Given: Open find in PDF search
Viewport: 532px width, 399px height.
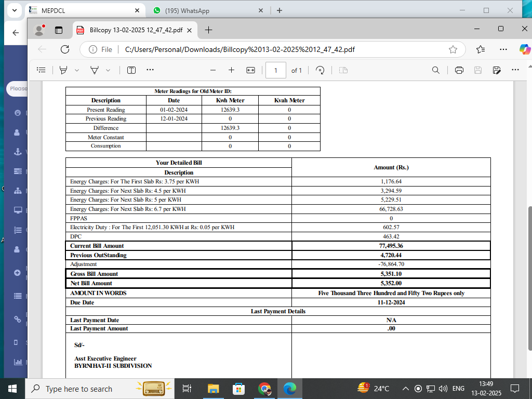Looking at the screenshot, I should [436, 70].
